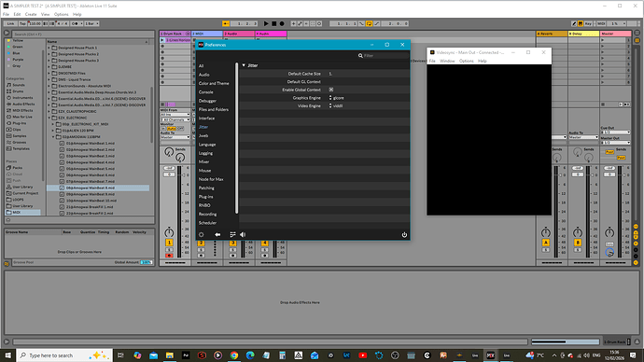Viewport: 644px width, 362px height.
Task: Click the Master track pan knob
Action: pos(609,232)
